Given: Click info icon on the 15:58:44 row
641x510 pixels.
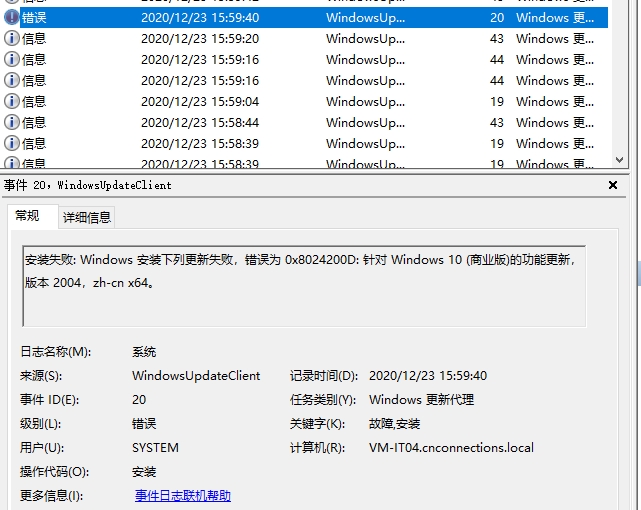Looking at the screenshot, I should (x=11, y=122).
